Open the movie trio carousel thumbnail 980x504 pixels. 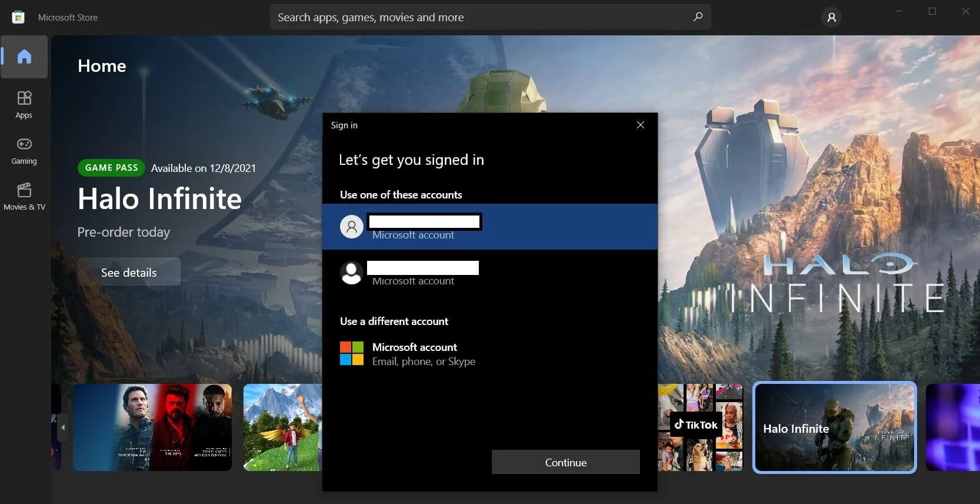152,427
